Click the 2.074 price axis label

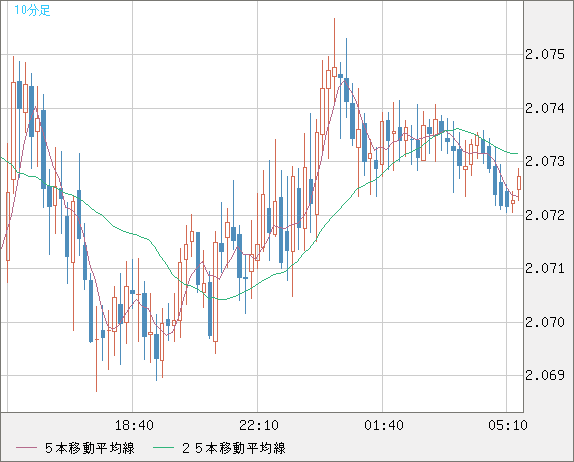click(545, 108)
